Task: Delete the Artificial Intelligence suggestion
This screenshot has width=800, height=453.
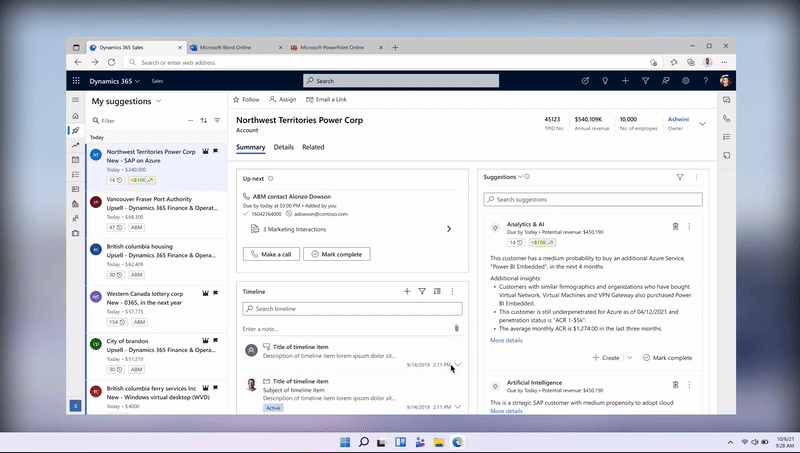Action: [x=675, y=385]
